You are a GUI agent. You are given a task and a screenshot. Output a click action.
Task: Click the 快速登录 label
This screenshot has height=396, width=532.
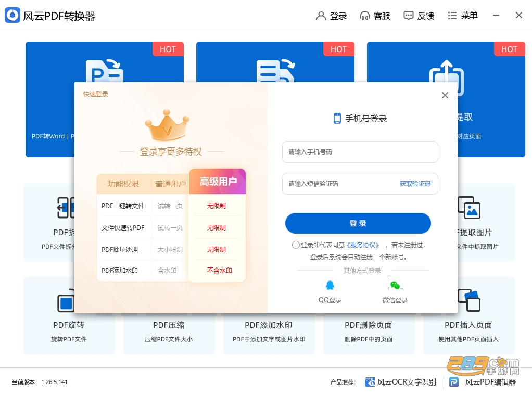point(96,94)
